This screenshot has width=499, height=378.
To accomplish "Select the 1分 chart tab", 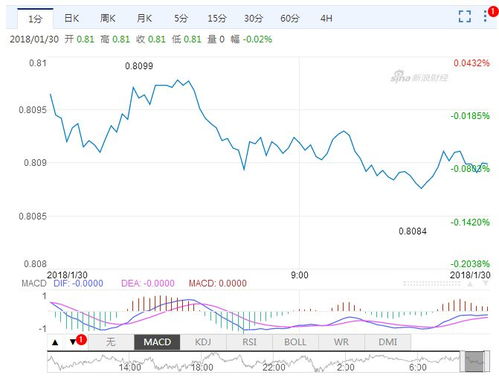I will [35, 19].
